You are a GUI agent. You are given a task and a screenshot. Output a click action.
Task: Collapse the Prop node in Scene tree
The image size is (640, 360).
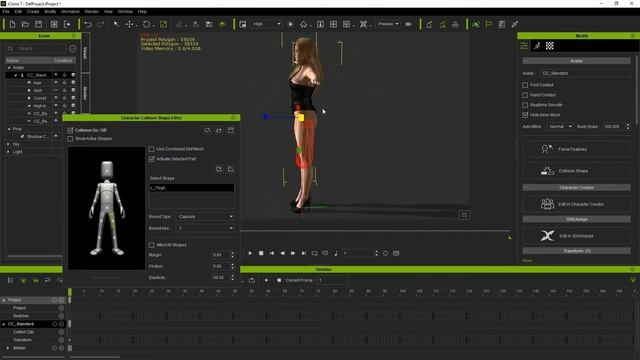pos(9,129)
